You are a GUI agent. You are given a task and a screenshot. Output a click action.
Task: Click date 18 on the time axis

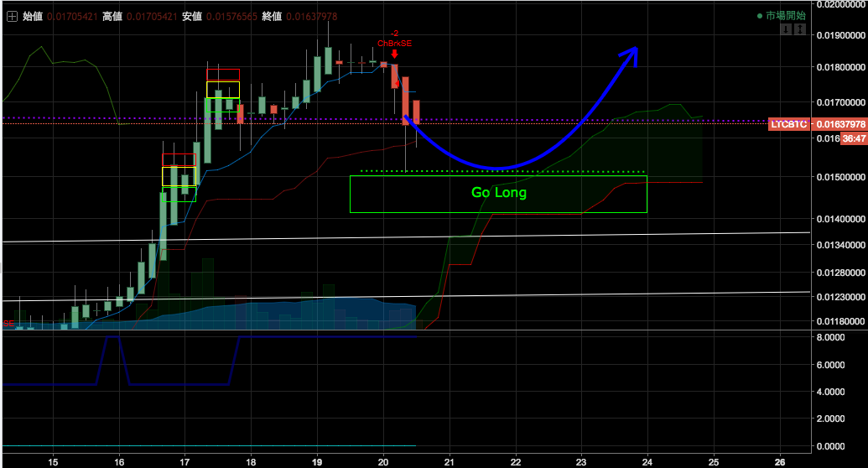[x=251, y=462]
